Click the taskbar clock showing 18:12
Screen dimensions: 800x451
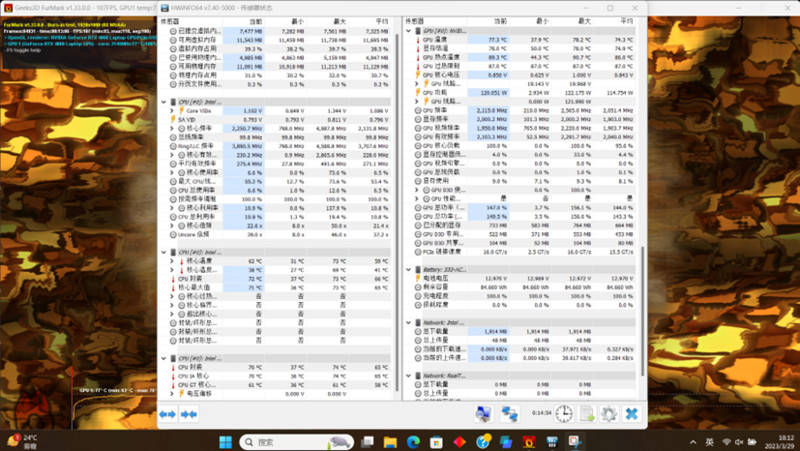click(781, 442)
